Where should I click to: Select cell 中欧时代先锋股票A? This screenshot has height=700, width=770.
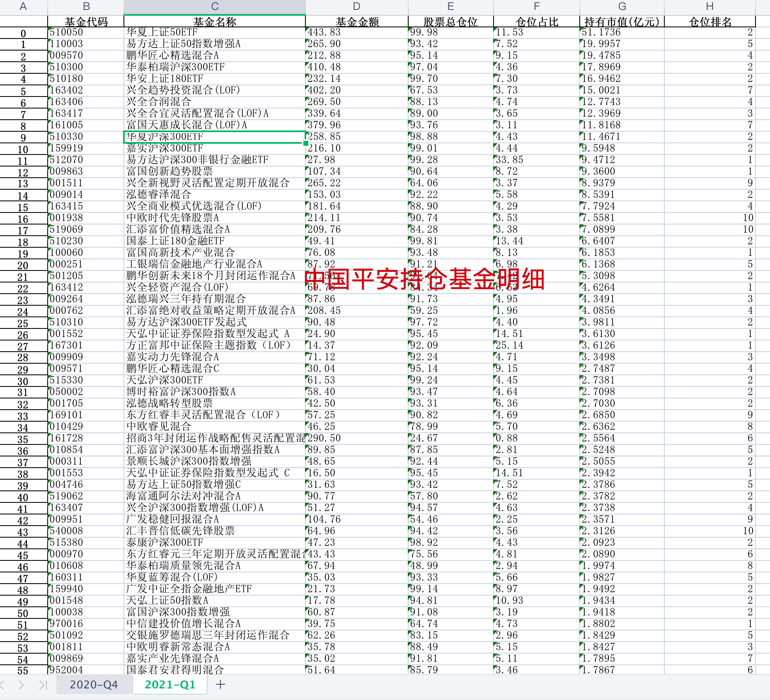[215, 218]
